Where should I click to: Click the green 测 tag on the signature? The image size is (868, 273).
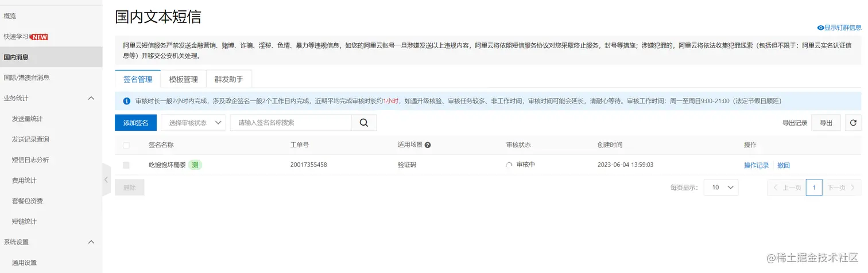click(x=195, y=165)
